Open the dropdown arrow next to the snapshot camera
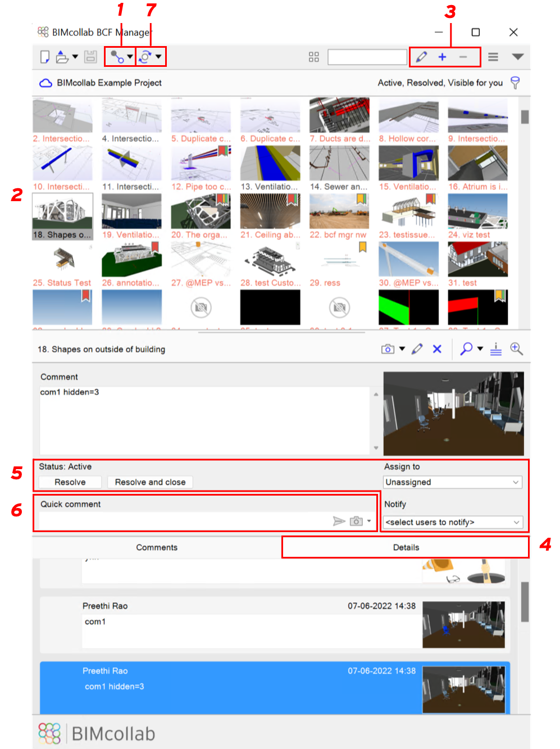The width and height of the screenshot is (560, 749). point(402,349)
